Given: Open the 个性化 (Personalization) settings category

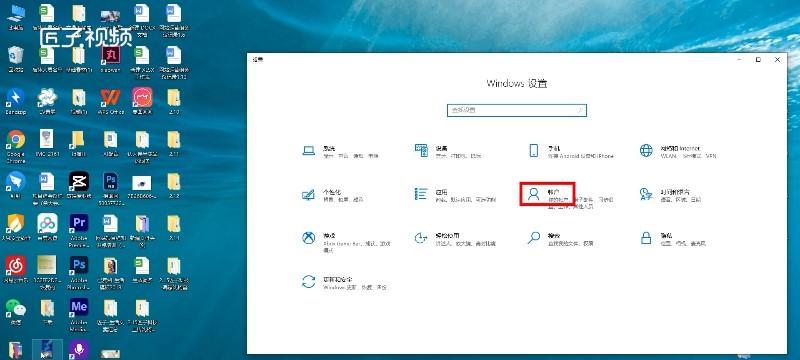Looking at the screenshot, I should tap(333, 195).
